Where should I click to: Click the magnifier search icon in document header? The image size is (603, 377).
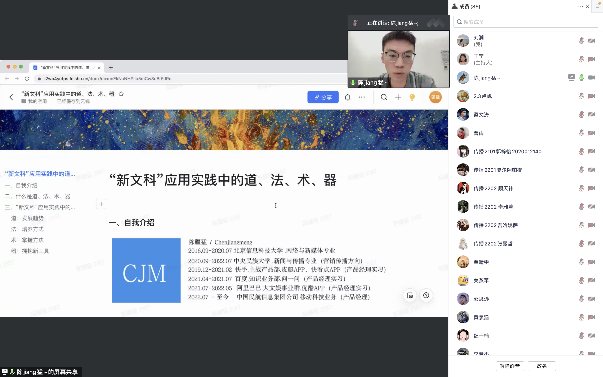384,97
